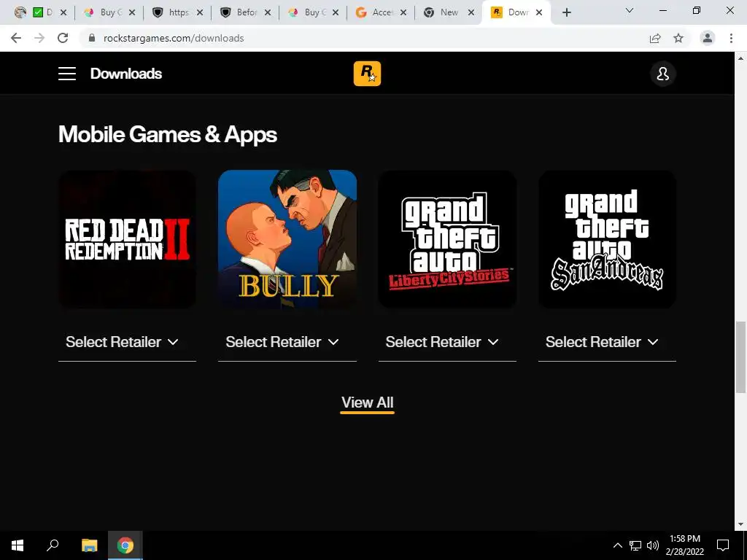This screenshot has width=747, height=560.
Task: Expand Select Retailer under Bully
Action: click(287, 342)
